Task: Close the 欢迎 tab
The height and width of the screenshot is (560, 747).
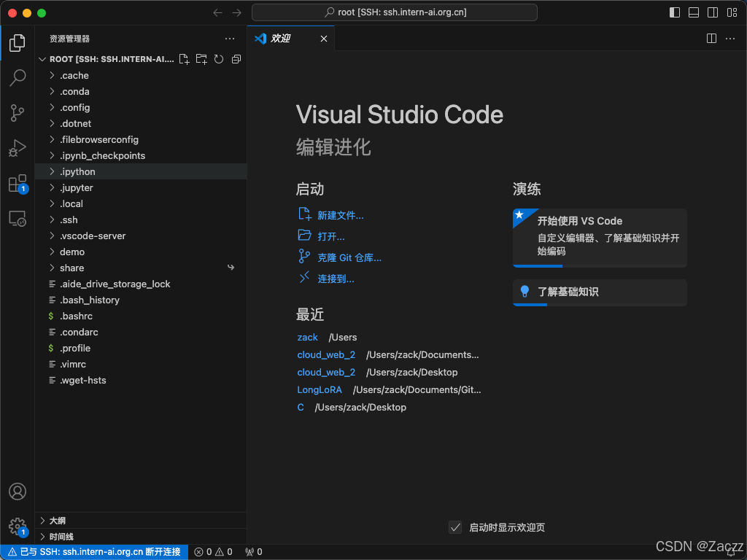Action: point(324,39)
